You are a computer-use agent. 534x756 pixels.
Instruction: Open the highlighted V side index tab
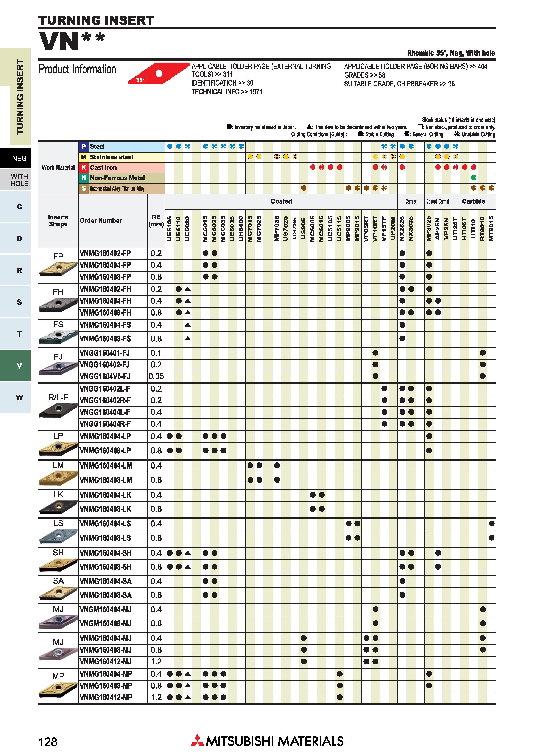pyautogui.click(x=16, y=366)
